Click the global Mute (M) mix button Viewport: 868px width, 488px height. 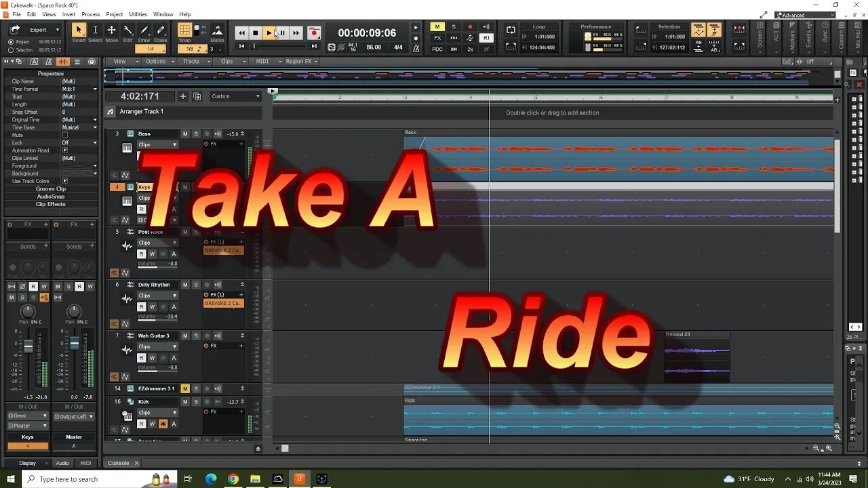437,27
